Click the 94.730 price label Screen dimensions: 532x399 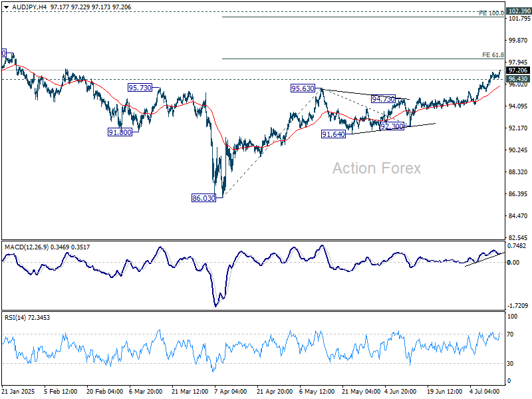tap(384, 99)
